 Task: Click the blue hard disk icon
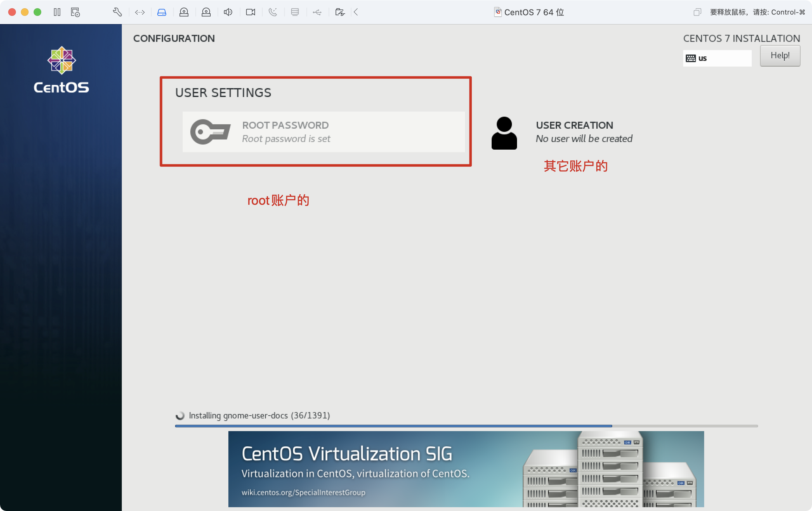point(162,12)
